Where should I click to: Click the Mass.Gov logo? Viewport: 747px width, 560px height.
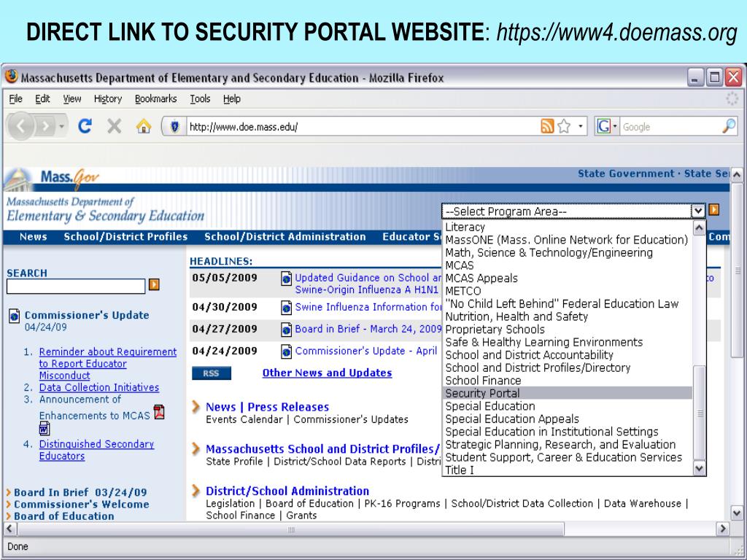pyautogui.click(x=69, y=179)
